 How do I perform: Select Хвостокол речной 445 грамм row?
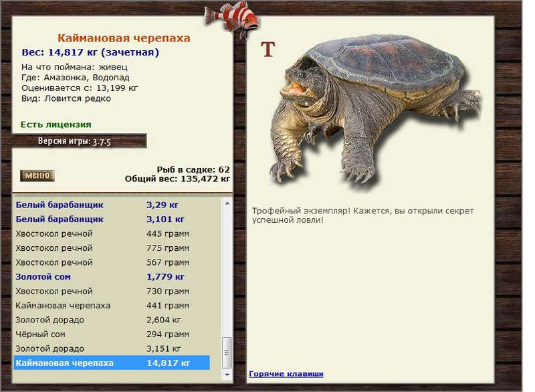(112, 233)
